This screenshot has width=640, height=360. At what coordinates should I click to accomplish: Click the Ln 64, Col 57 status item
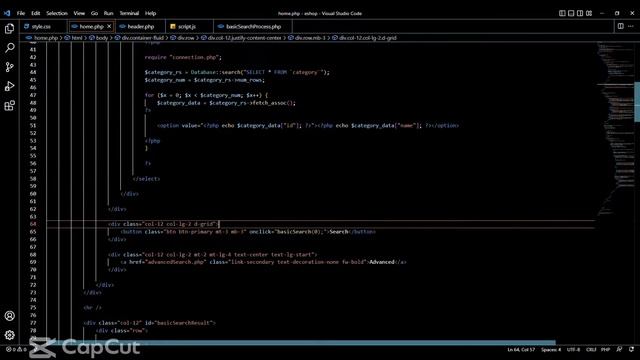pyautogui.click(x=521, y=349)
